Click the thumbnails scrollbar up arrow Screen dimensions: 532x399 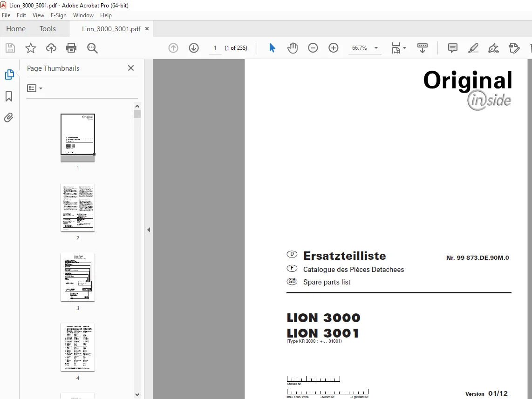tap(137, 106)
